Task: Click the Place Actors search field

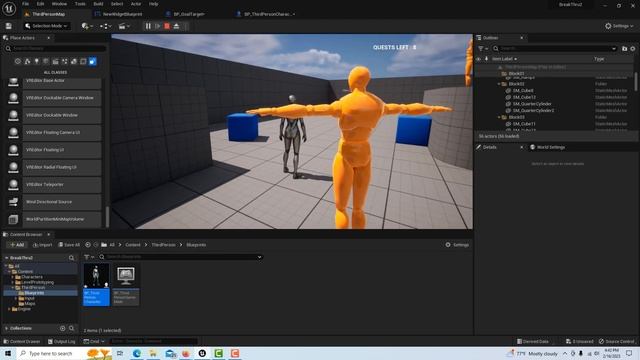Action: (x=55, y=49)
